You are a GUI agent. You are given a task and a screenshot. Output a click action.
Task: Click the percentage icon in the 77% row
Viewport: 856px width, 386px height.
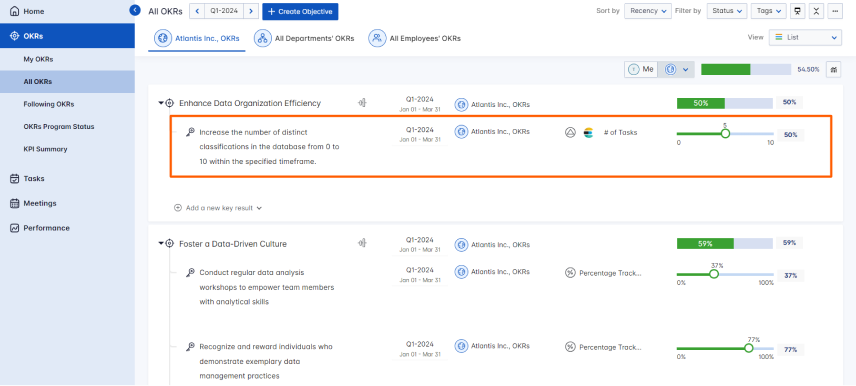pos(570,347)
